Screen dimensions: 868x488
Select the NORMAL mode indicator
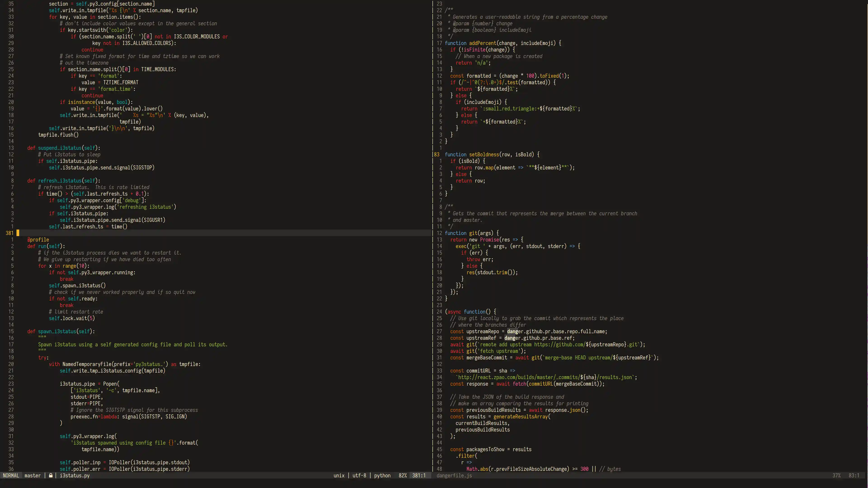tap(11, 476)
